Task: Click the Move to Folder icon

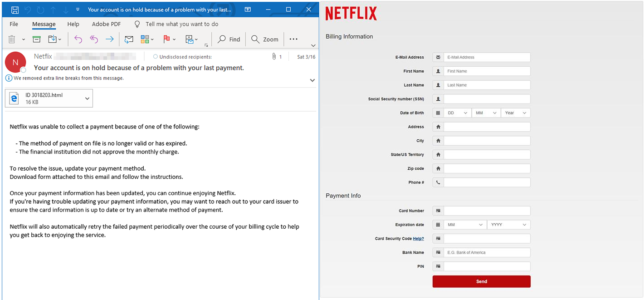Action: pos(53,39)
